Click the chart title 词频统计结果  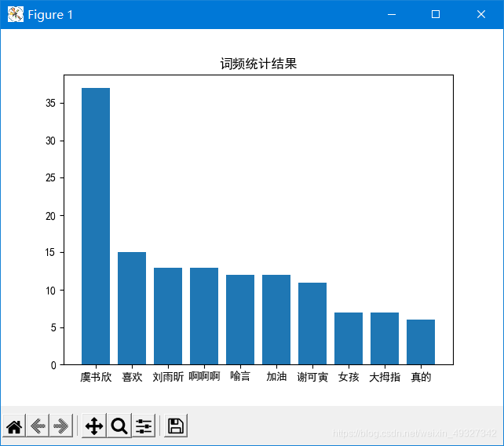tap(258, 64)
